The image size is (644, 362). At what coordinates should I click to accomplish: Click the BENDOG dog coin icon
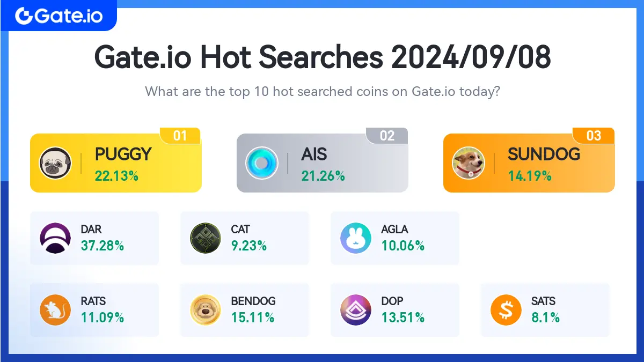pyautogui.click(x=206, y=310)
